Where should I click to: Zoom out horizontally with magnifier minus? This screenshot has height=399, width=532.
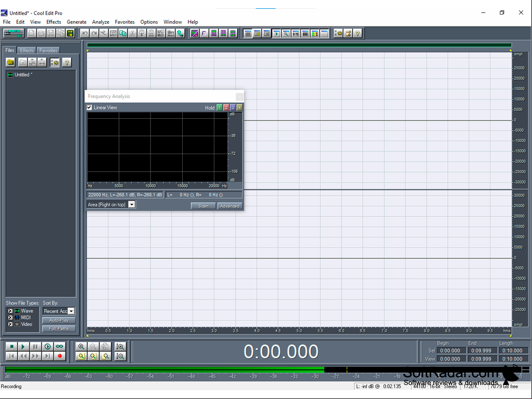[x=93, y=347]
